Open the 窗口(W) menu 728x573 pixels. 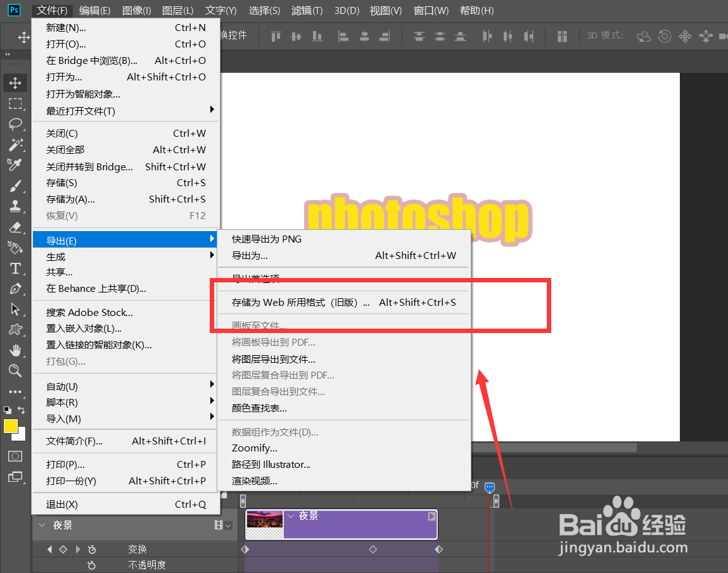click(431, 10)
